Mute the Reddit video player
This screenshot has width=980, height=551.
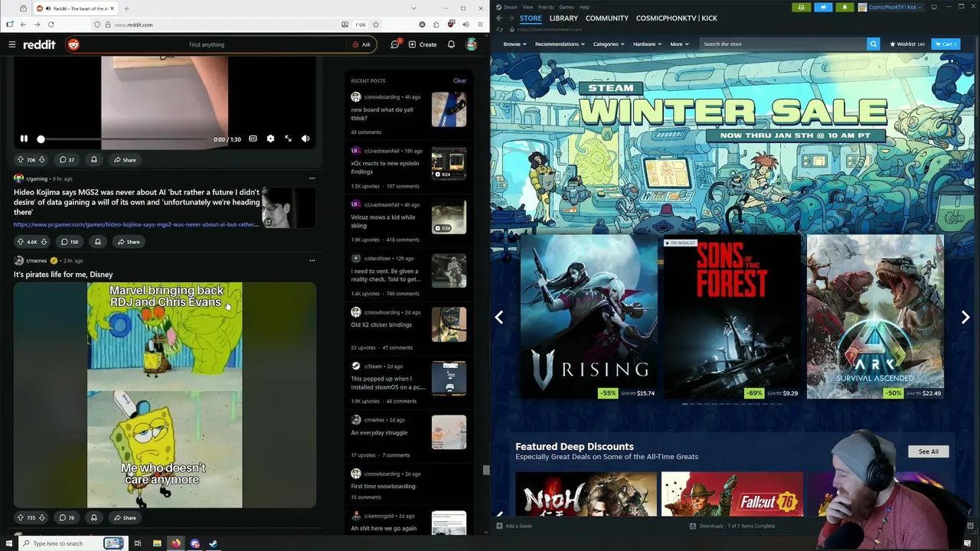point(305,139)
